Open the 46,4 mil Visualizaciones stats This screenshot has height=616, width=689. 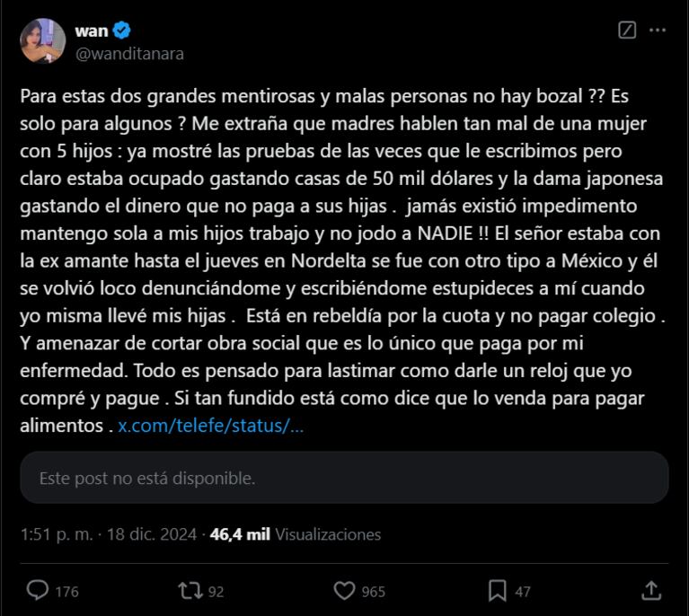(296, 534)
